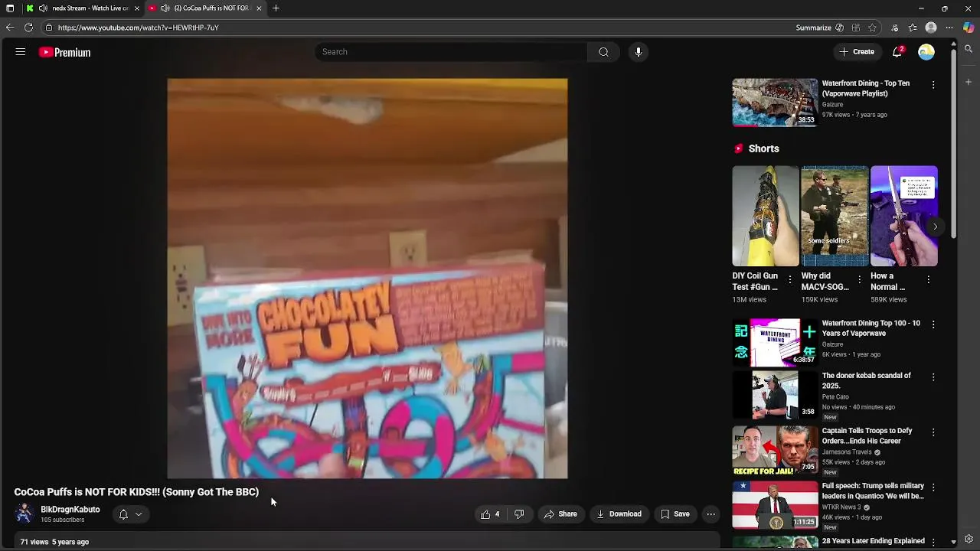This screenshot has height=551, width=980.
Task: Mute audio on CoCoa Puffs tab
Action: pos(165,8)
